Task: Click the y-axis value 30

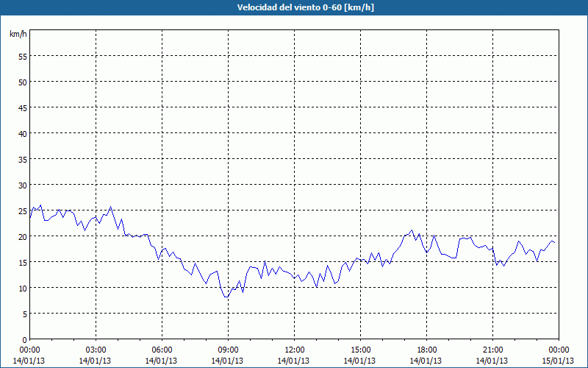Action: pyautogui.click(x=23, y=186)
